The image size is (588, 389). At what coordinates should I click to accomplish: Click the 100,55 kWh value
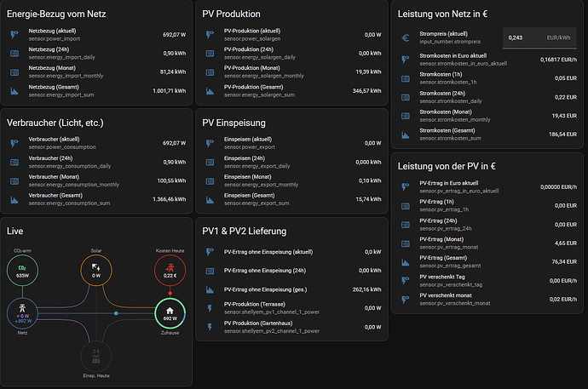click(171, 180)
